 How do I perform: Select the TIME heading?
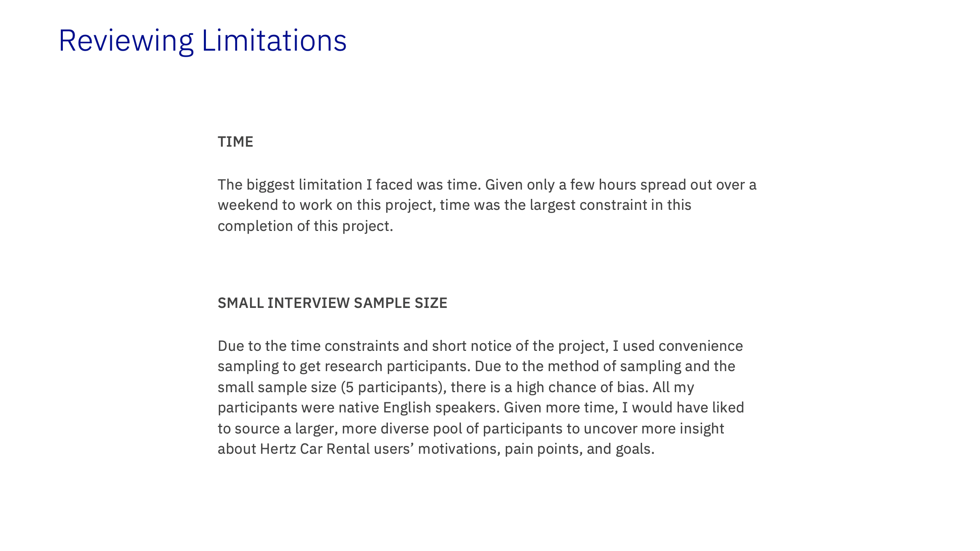click(x=235, y=142)
